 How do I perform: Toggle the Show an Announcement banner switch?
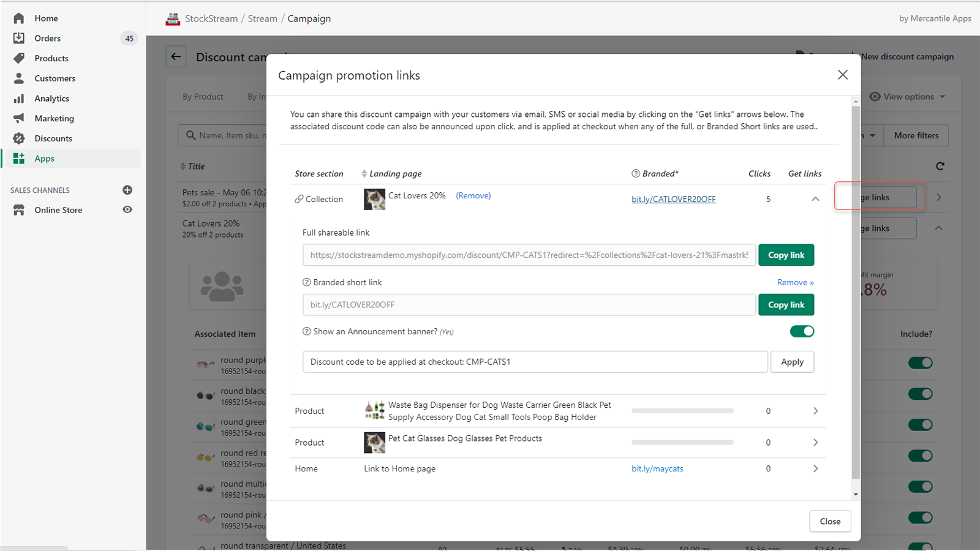[802, 331]
